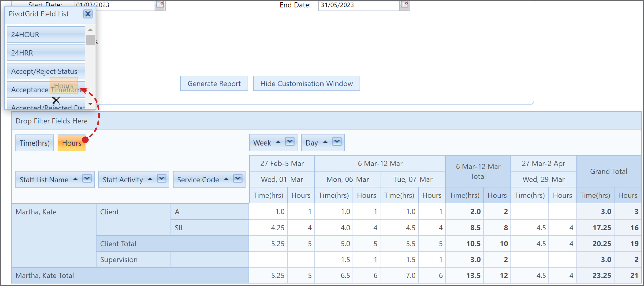Screen dimensions: 644x286
Task: Open the Staff List Name filter dropdown
Action: coord(87,179)
